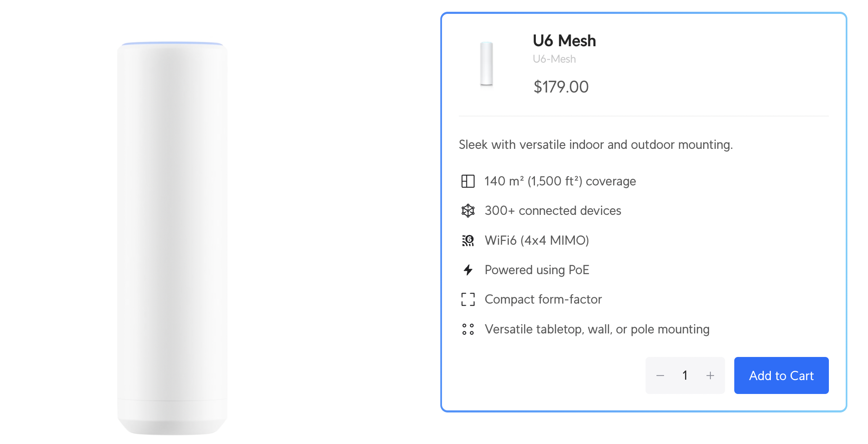Click the U6-Mesh model SKU text

[554, 59]
